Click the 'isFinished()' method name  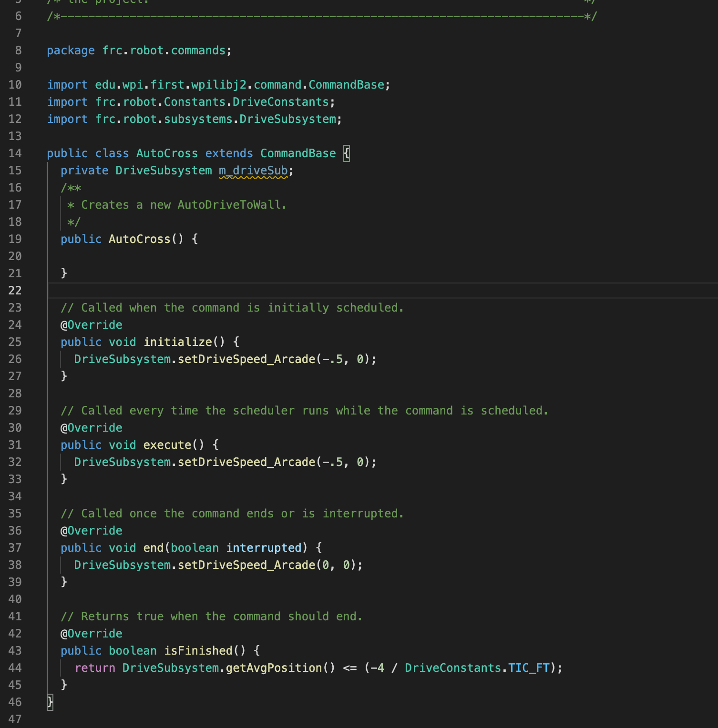point(205,651)
